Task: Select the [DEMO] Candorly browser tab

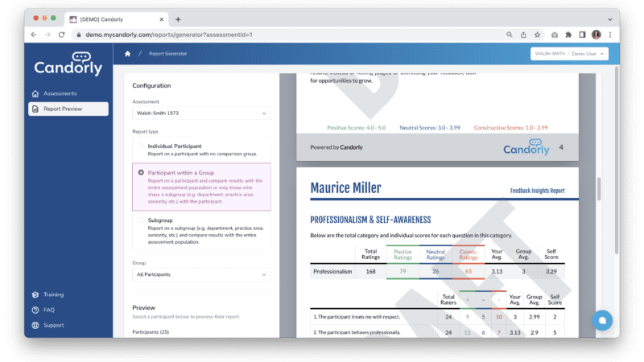Action: [x=117, y=19]
